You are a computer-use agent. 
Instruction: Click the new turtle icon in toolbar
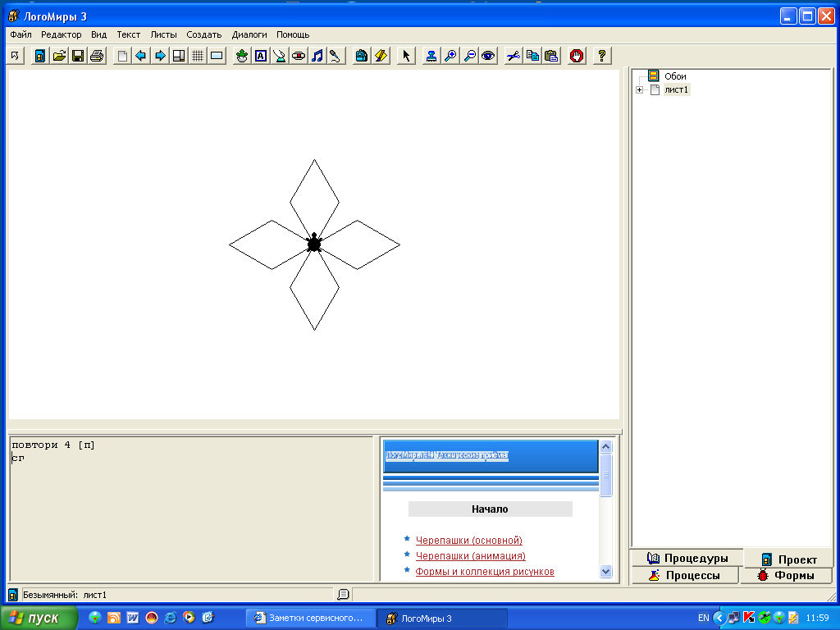click(242, 56)
